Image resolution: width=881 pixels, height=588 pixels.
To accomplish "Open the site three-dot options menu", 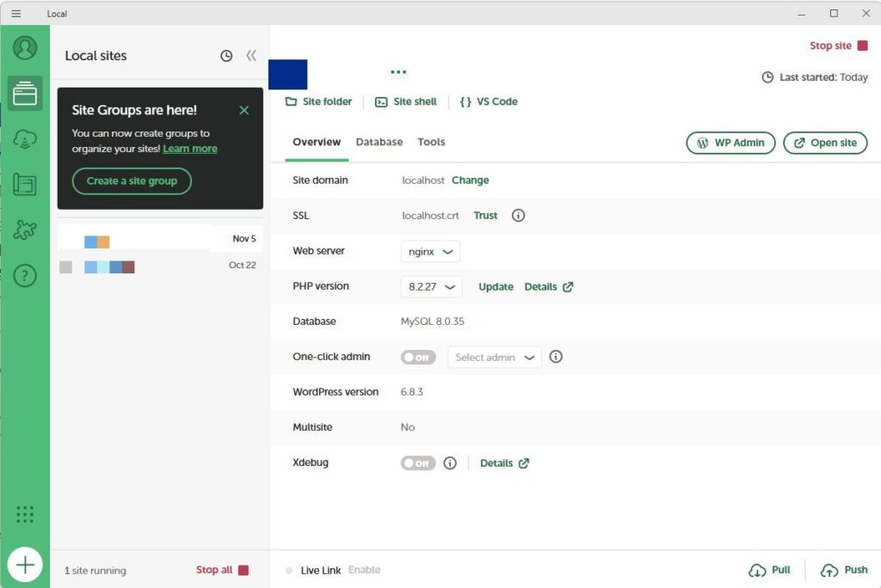I will pyautogui.click(x=397, y=72).
